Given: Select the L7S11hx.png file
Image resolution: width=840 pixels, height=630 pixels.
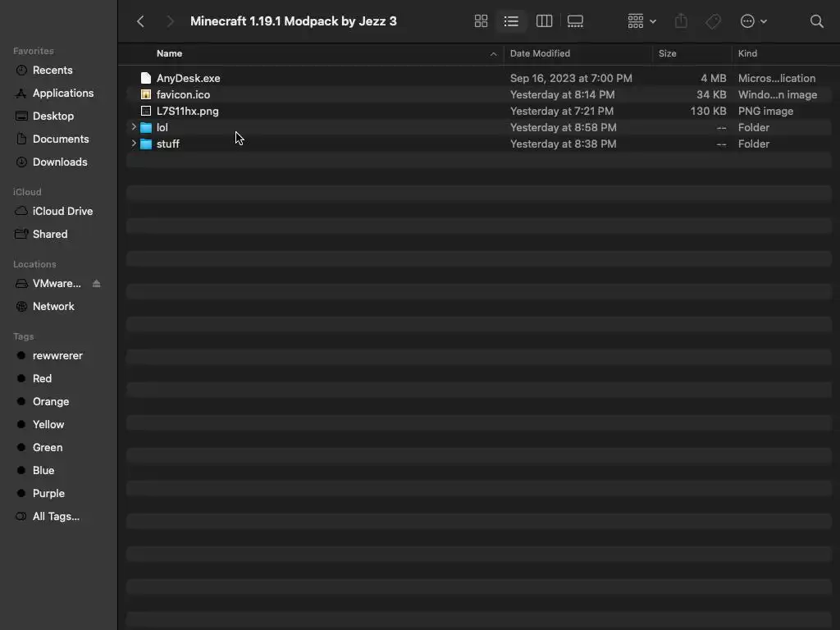Looking at the screenshot, I should pyautogui.click(x=479, y=112).
